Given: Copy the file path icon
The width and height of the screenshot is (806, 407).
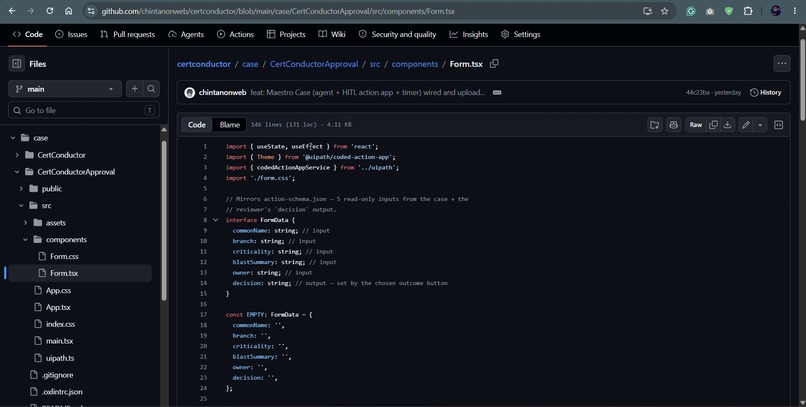Looking at the screenshot, I should click(494, 64).
